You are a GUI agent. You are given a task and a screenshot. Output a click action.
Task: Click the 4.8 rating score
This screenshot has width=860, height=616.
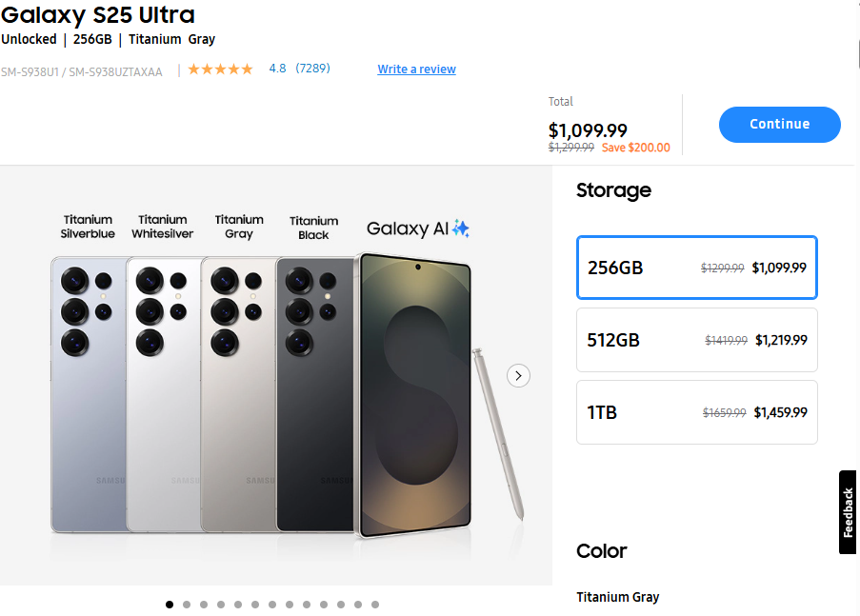277,69
